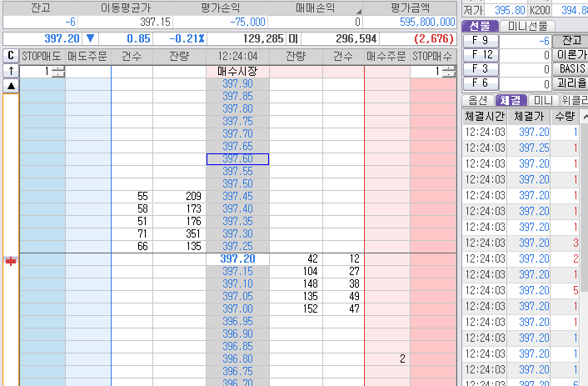
Task: Click the solid triangle scroll-up button
Action: 11,87
